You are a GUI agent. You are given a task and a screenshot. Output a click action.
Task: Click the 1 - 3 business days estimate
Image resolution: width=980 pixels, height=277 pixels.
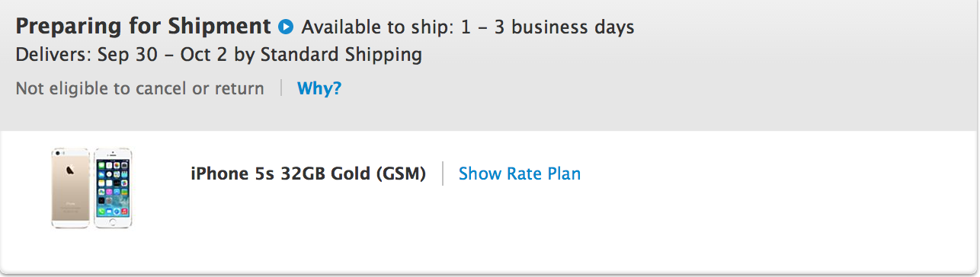pyautogui.click(x=548, y=27)
